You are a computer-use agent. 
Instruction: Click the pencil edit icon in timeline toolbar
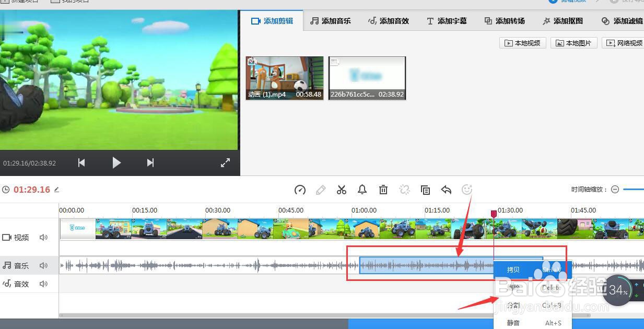tap(321, 190)
